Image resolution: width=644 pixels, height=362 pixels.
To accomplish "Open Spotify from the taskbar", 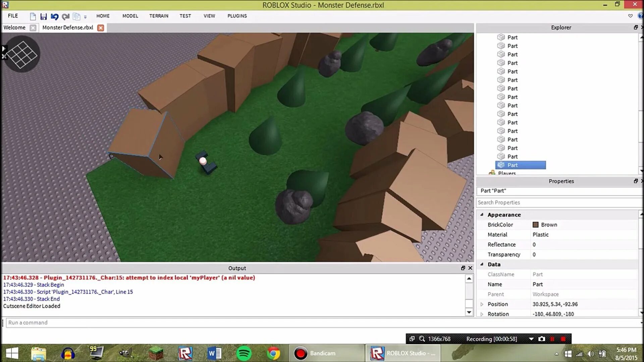I will click(x=244, y=353).
